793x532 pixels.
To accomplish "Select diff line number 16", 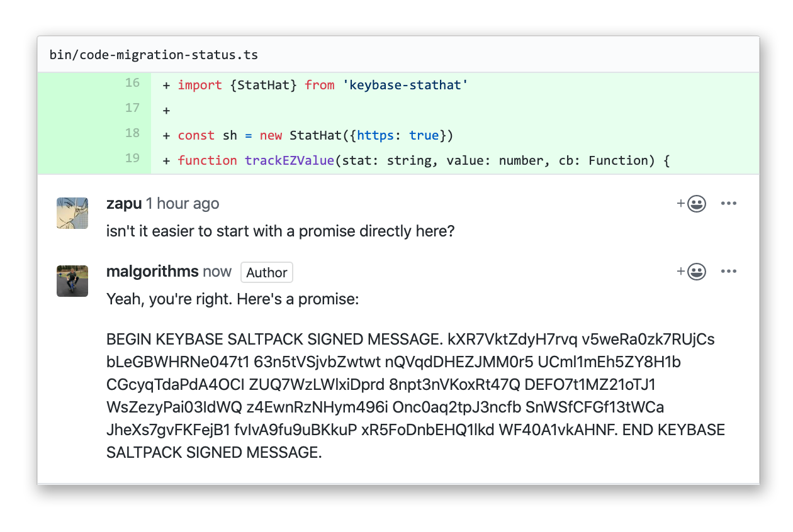I will pyautogui.click(x=132, y=83).
